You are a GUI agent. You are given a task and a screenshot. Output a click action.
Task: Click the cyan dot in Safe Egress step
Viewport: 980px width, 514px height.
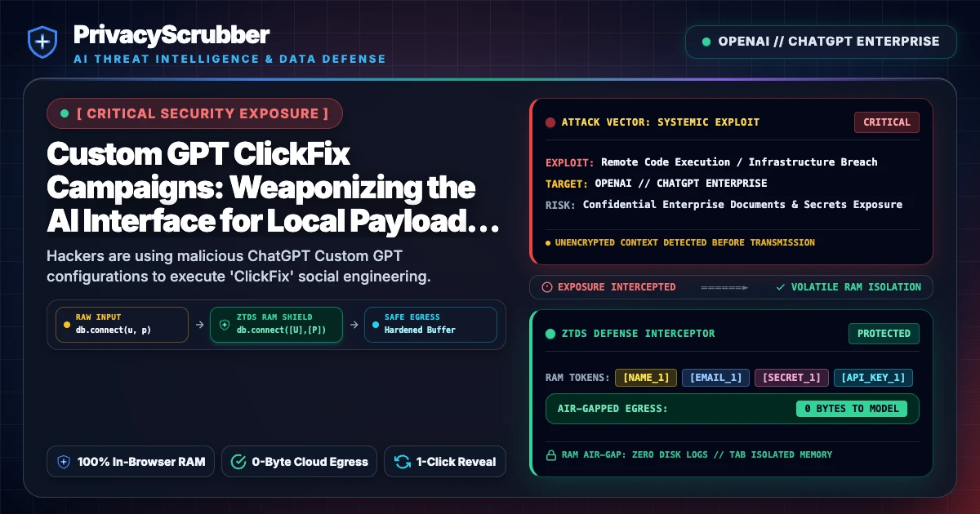(375, 324)
